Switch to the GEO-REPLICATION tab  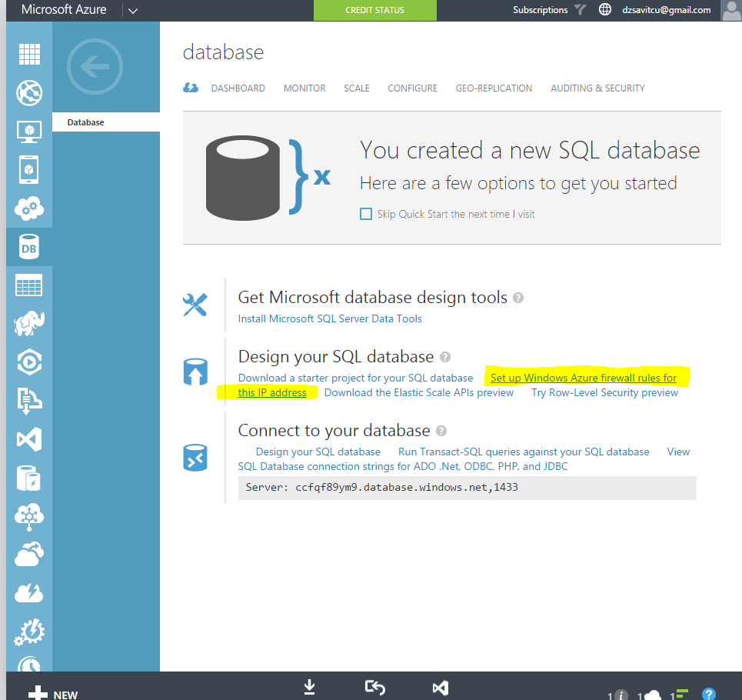pyautogui.click(x=494, y=88)
